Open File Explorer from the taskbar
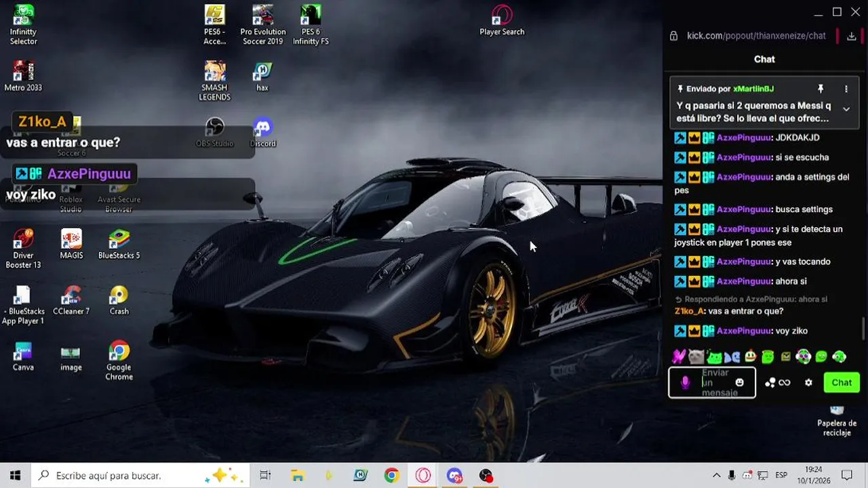The width and height of the screenshot is (868, 488). click(x=297, y=476)
